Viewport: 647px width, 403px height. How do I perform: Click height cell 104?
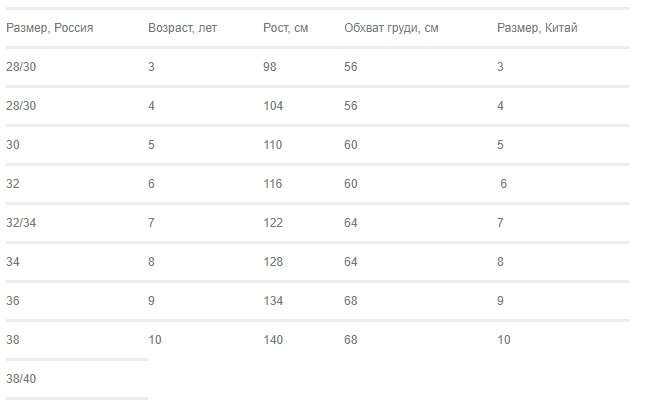(273, 106)
